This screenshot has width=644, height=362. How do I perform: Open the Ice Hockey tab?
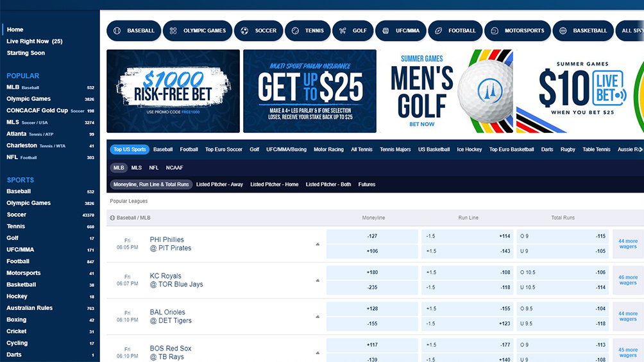pos(470,150)
